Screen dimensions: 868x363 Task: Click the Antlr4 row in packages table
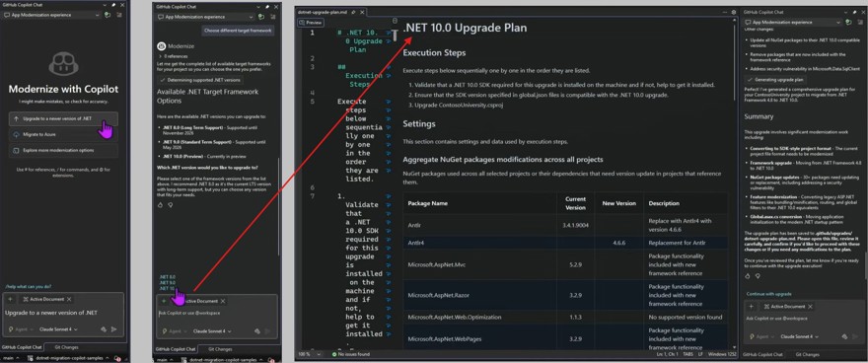click(565, 243)
